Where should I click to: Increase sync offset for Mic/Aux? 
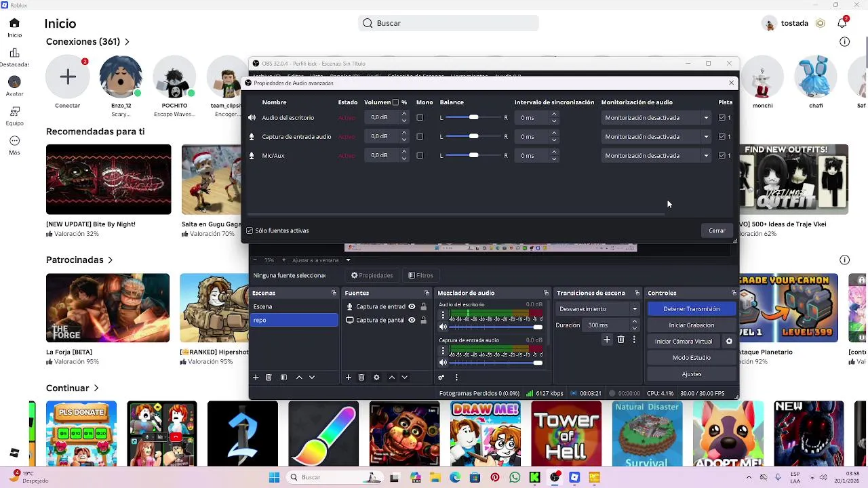click(x=554, y=153)
